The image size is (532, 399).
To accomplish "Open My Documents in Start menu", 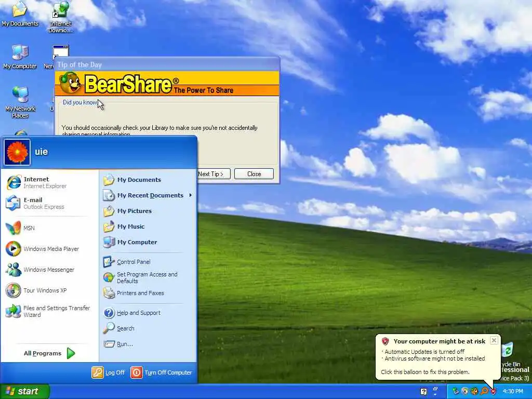I will (x=148, y=180).
